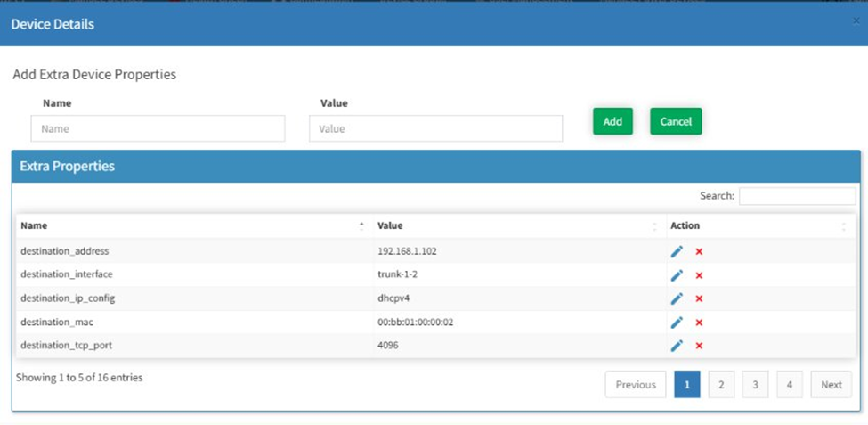Viewport: 868px width, 425px height.
Task: Go to page 2 of entries
Action: [721, 385]
